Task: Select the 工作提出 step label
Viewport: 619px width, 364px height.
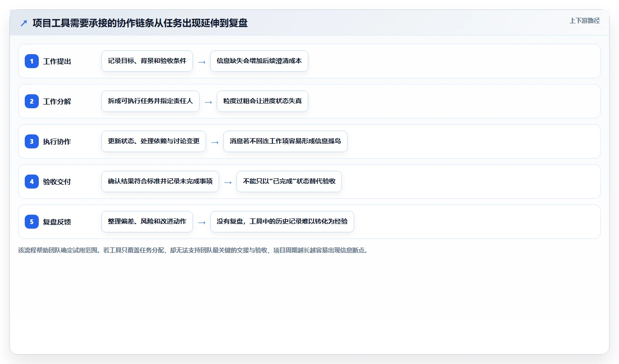Action: (57, 61)
